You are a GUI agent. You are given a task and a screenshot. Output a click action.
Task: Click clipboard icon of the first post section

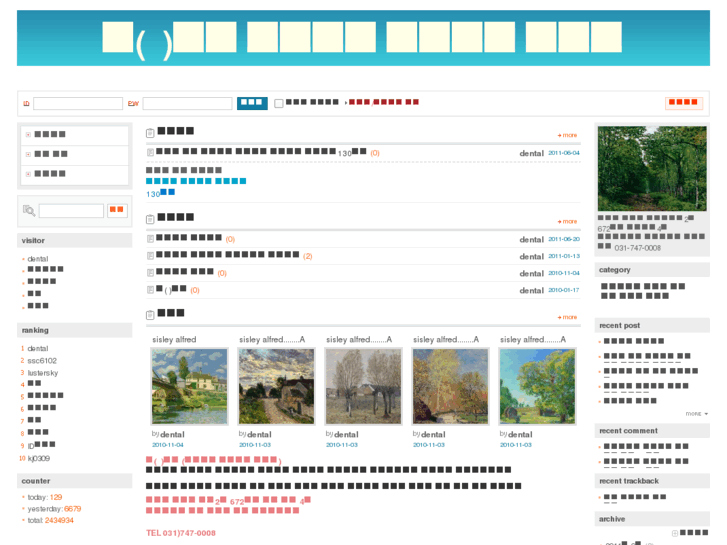[x=150, y=132]
